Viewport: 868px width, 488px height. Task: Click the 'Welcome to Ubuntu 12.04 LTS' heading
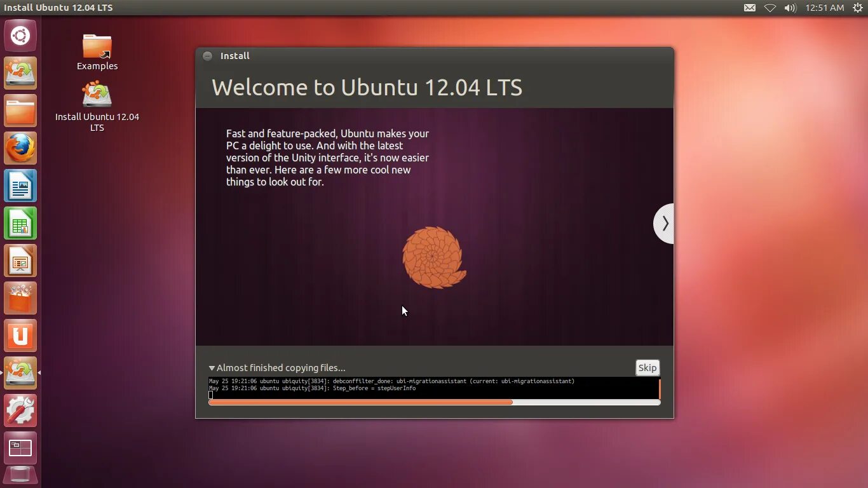pyautogui.click(x=367, y=87)
